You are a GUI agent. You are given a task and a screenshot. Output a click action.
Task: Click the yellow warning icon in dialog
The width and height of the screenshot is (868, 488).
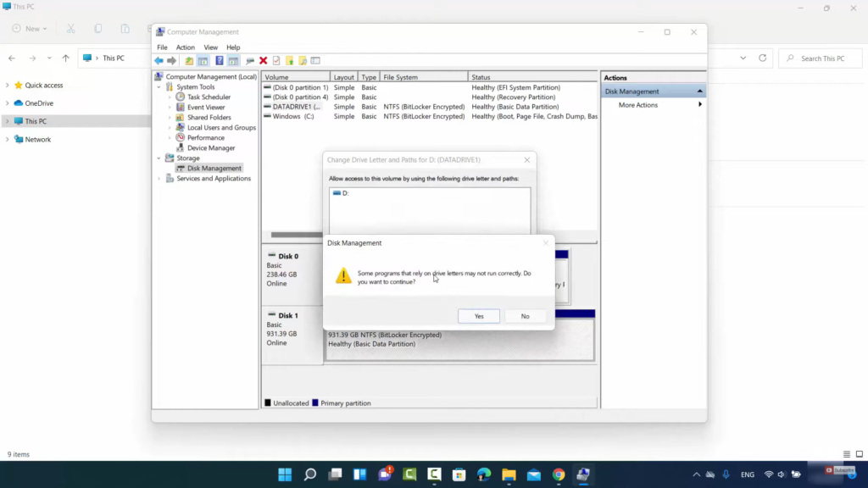pyautogui.click(x=343, y=276)
